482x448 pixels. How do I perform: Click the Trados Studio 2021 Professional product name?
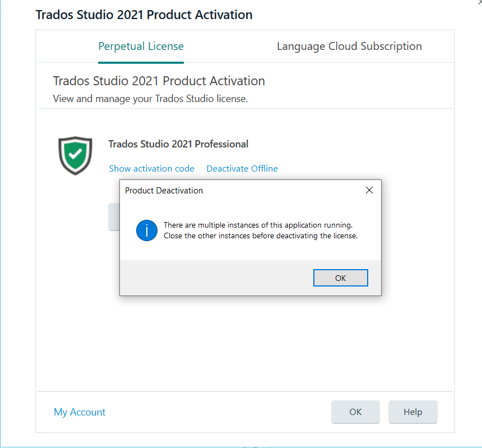pyautogui.click(x=178, y=144)
